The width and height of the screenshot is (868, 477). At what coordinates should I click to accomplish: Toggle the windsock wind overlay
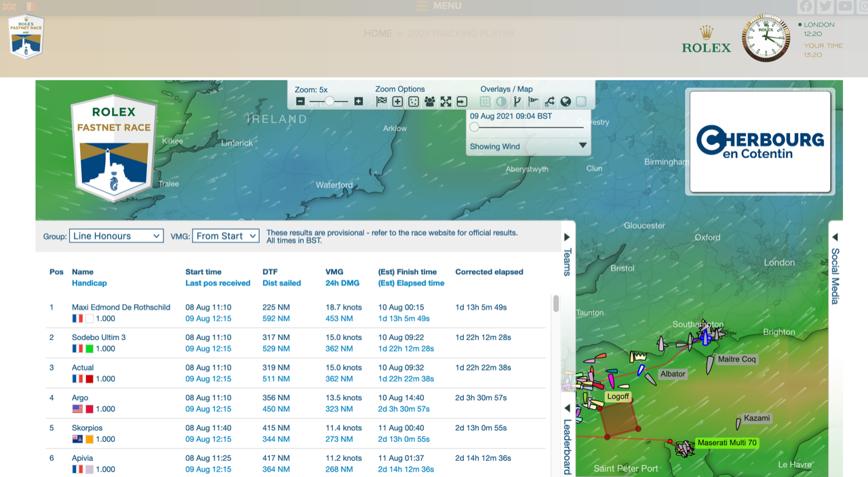pos(534,102)
